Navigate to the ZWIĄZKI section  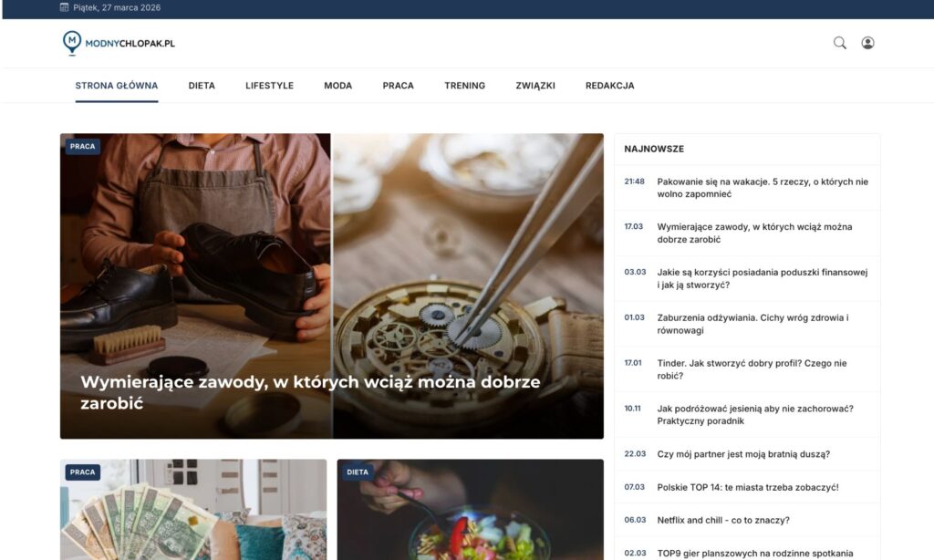(535, 86)
